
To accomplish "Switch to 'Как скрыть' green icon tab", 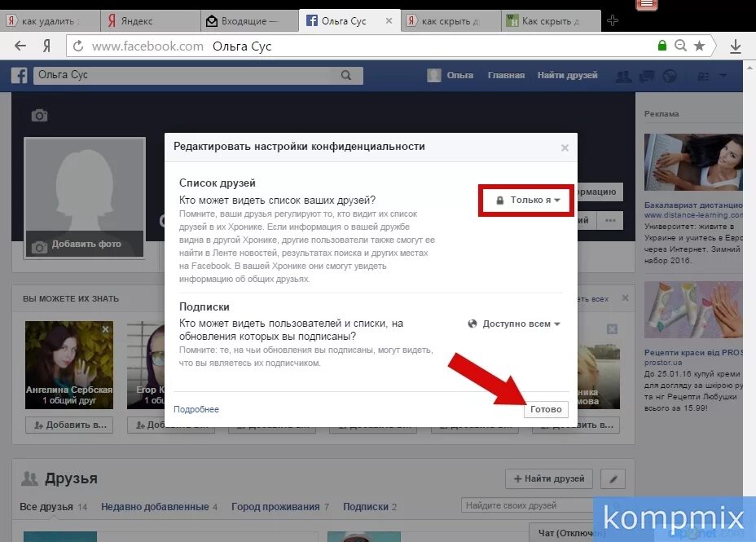I will point(551,20).
